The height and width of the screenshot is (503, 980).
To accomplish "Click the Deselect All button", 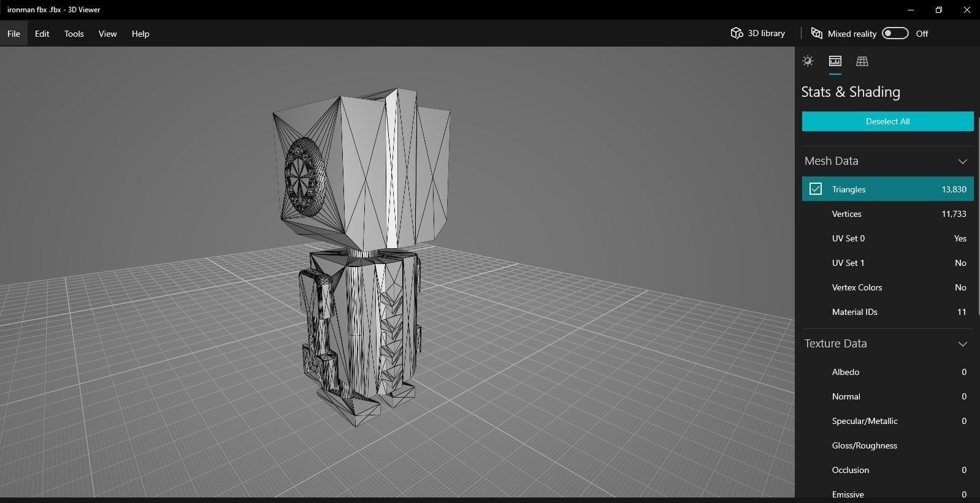I will click(x=887, y=121).
